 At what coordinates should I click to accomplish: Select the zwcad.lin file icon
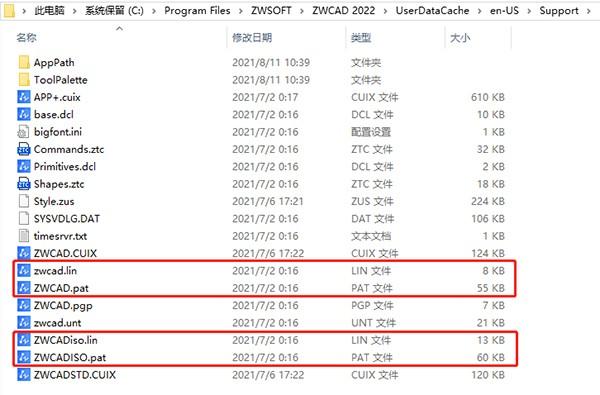pyautogui.click(x=24, y=271)
